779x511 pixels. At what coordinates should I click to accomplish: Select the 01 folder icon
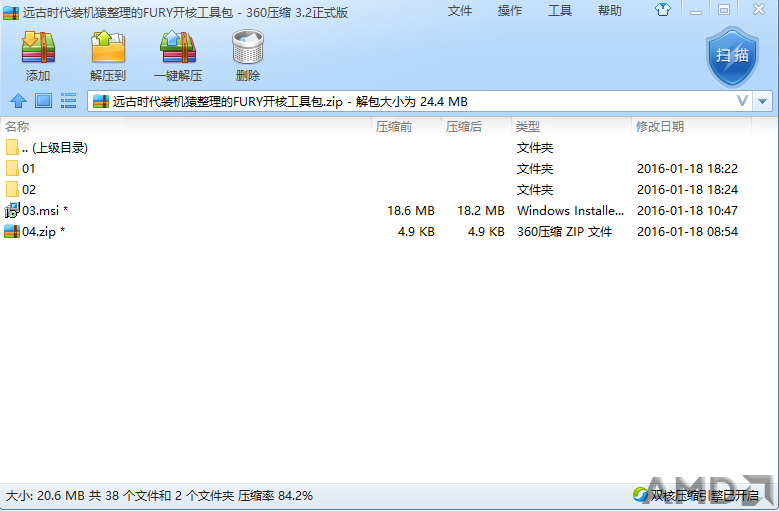(x=12, y=168)
